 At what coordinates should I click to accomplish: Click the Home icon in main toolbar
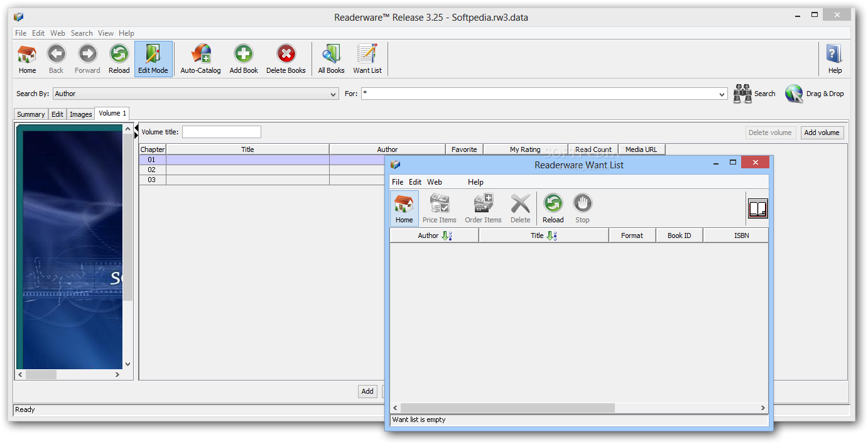tap(27, 59)
